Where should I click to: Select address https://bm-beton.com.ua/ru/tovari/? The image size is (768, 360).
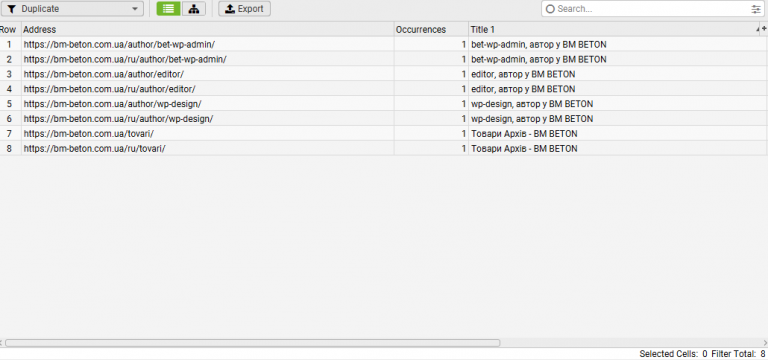tap(95, 148)
